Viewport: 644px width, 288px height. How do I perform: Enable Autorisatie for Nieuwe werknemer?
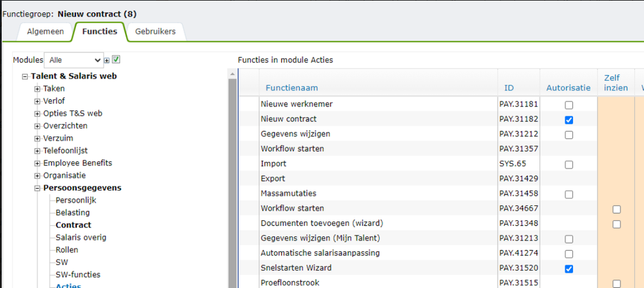pos(569,105)
